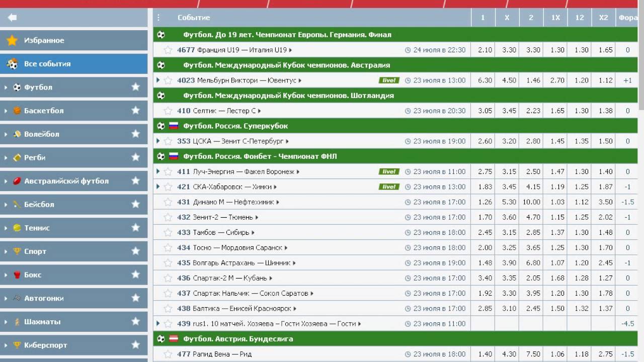
Task: Click the Теннис ball sidebar icon
Action: pyautogui.click(x=17, y=228)
